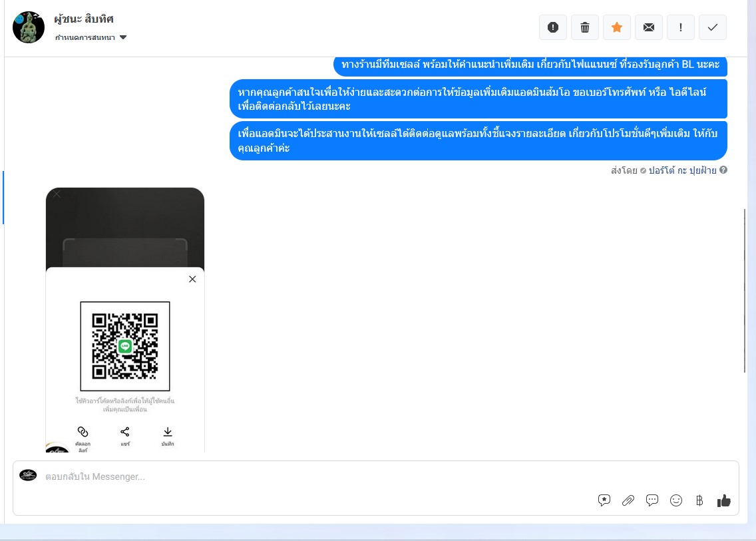This screenshot has height=541, width=756.
Task: Send a thumbs-up like
Action: pyautogui.click(x=723, y=501)
